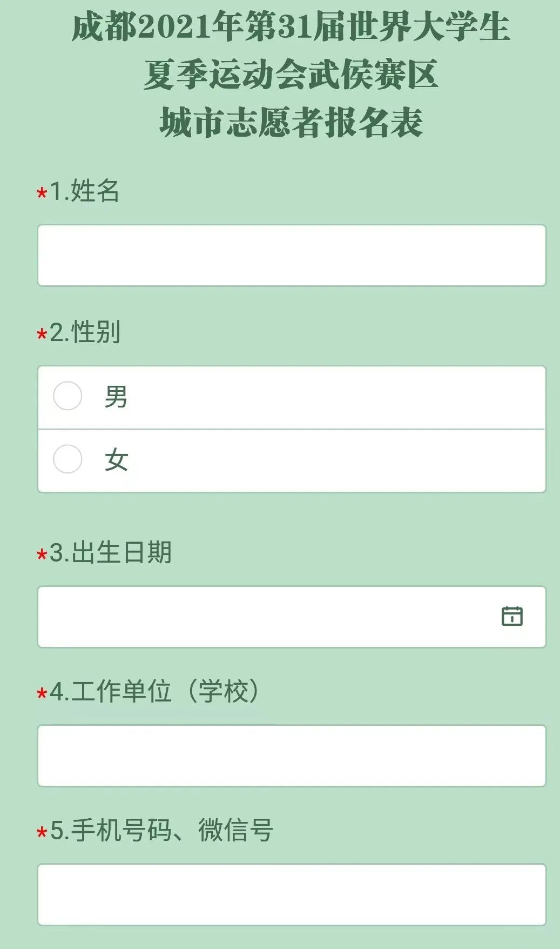Tap the calendar button to pick a birth date
The width and height of the screenshot is (560, 949).
click(511, 616)
